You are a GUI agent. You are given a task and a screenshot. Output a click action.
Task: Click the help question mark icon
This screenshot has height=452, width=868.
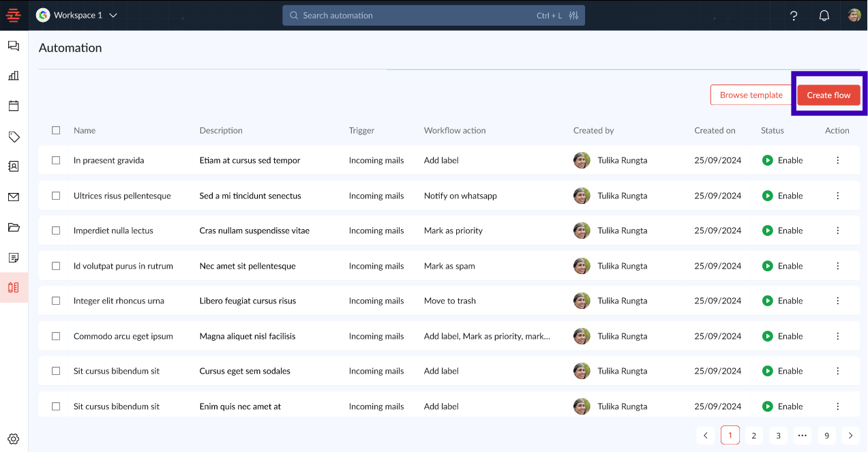pos(794,16)
